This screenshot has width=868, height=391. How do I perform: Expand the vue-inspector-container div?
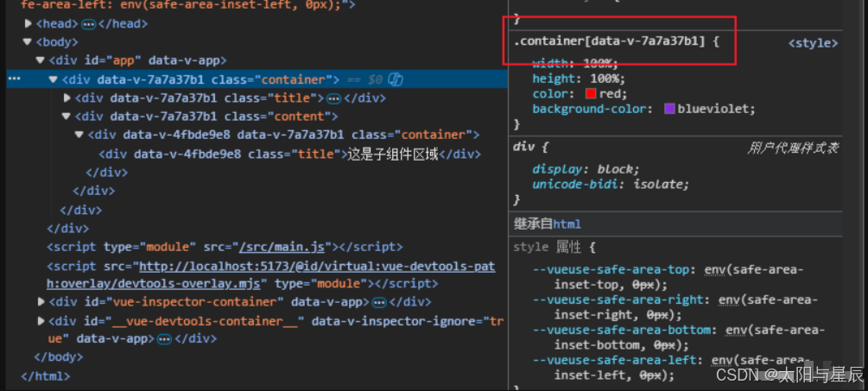coord(41,302)
